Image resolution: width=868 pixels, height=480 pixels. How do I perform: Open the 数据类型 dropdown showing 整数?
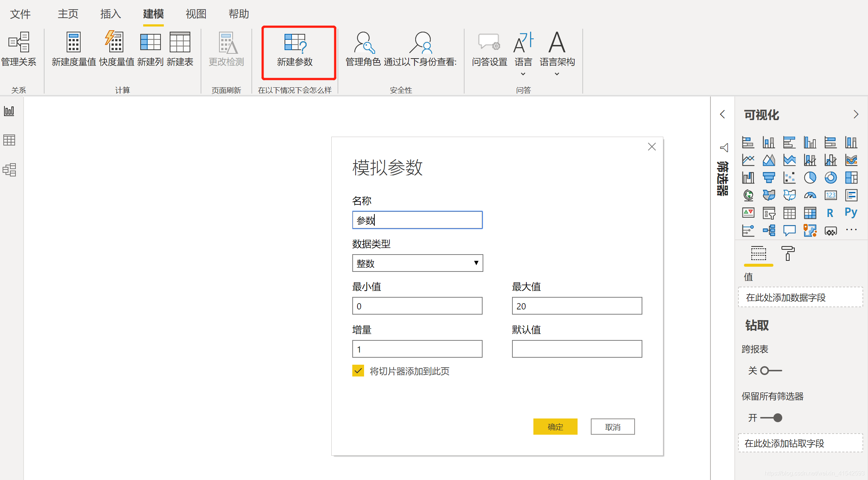pos(417,263)
